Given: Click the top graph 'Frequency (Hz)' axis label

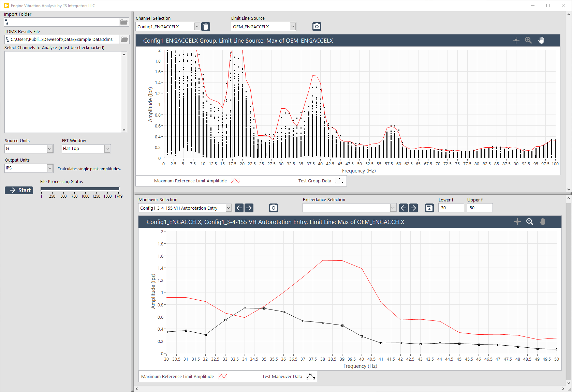Looking at the screenshot, I should pos(359,171).
